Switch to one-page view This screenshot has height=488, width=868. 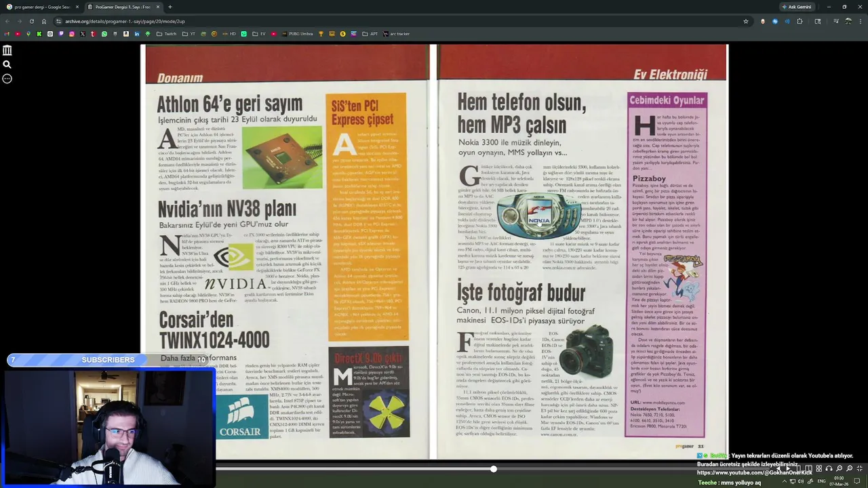[x=799, y=468]
